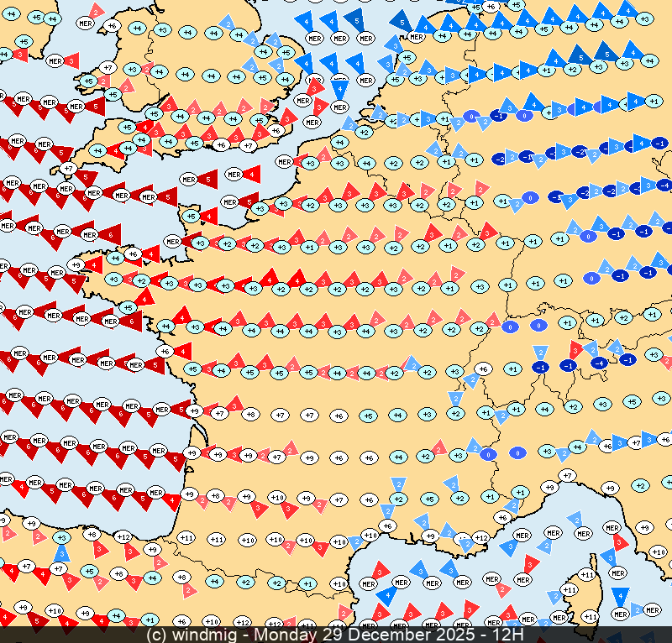Click the dark blue -4 label in Switzerland

(x=599, y=363)
